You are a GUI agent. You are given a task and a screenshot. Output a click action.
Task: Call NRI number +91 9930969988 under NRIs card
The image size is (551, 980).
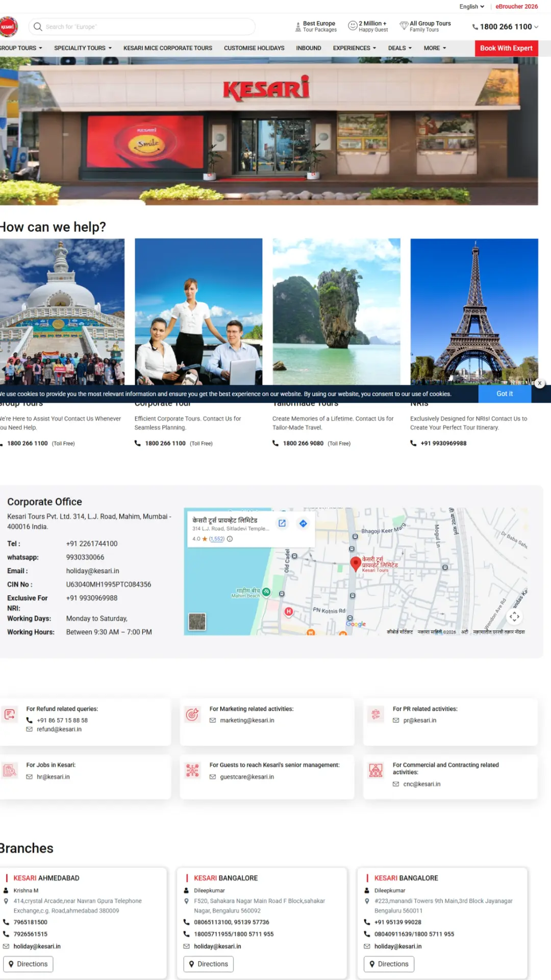tap(443, 444)
